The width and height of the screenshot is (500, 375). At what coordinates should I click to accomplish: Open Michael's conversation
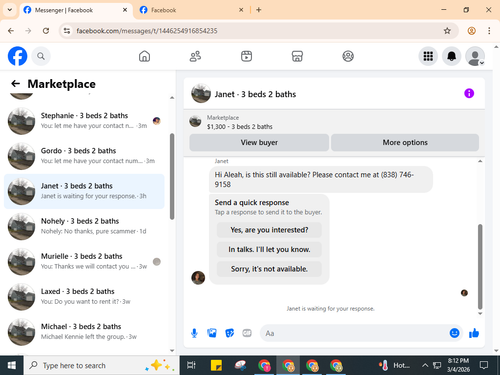click(84, 332)
